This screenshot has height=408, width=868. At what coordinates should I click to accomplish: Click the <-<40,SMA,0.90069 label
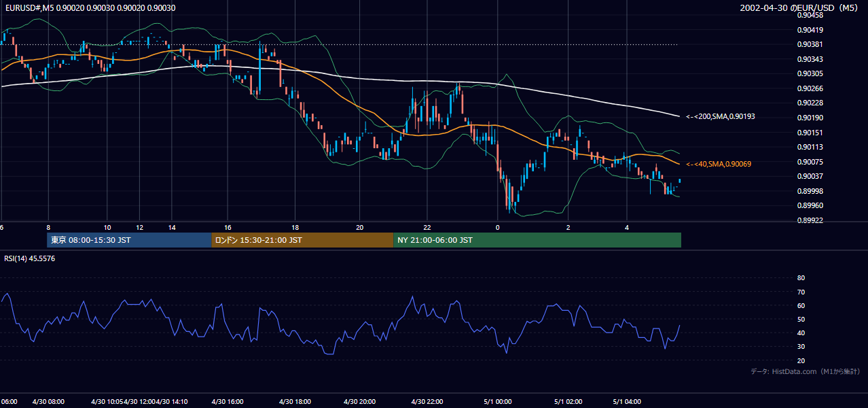(x=718, y=164)
